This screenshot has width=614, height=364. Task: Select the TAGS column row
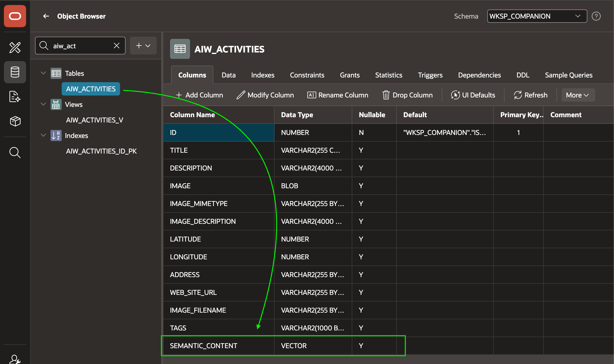point(388,328)
